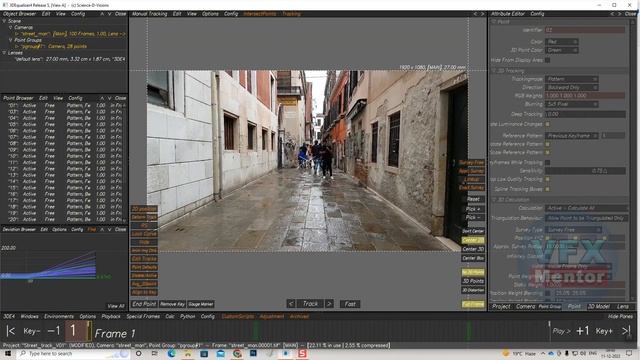Go to previous pane in Manual Tracking header

pos(475,14)
